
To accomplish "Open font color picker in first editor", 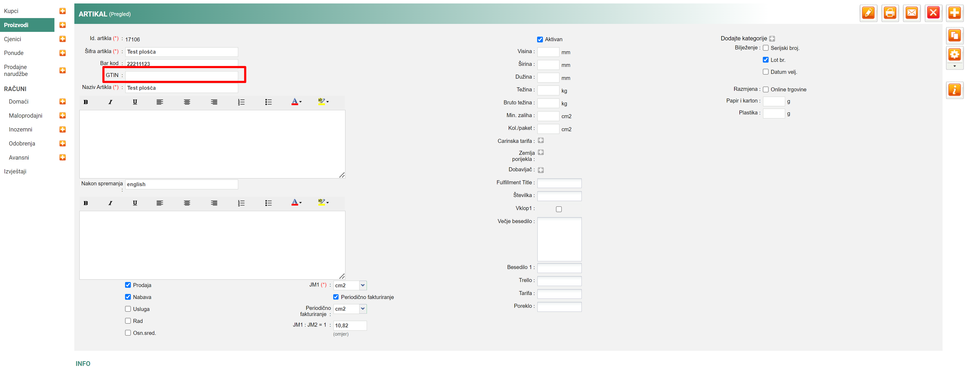I will [x=296, y=102].
